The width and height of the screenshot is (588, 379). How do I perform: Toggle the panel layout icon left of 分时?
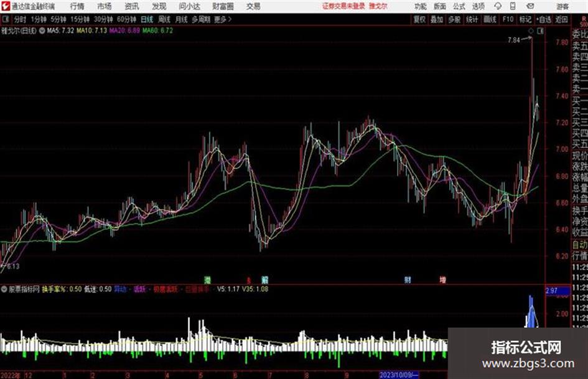pyautogui.click(x=6, y=19)
